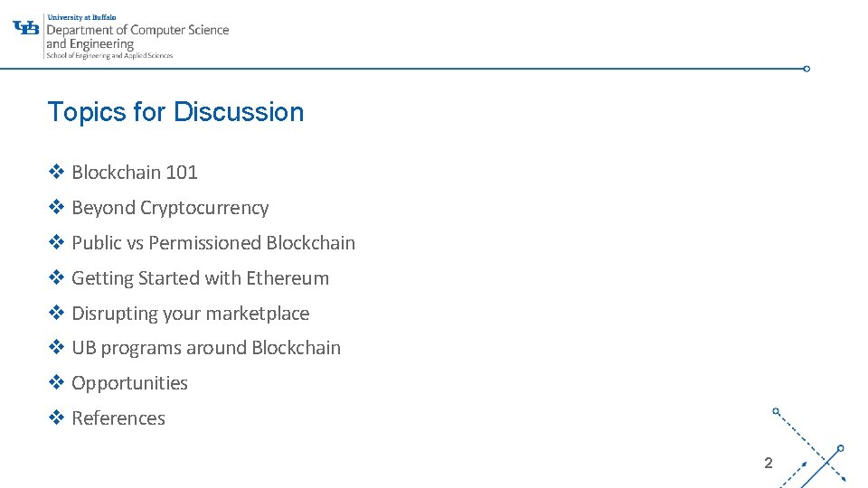Click Department of Computer Science and Engineering text

[137, 36]
